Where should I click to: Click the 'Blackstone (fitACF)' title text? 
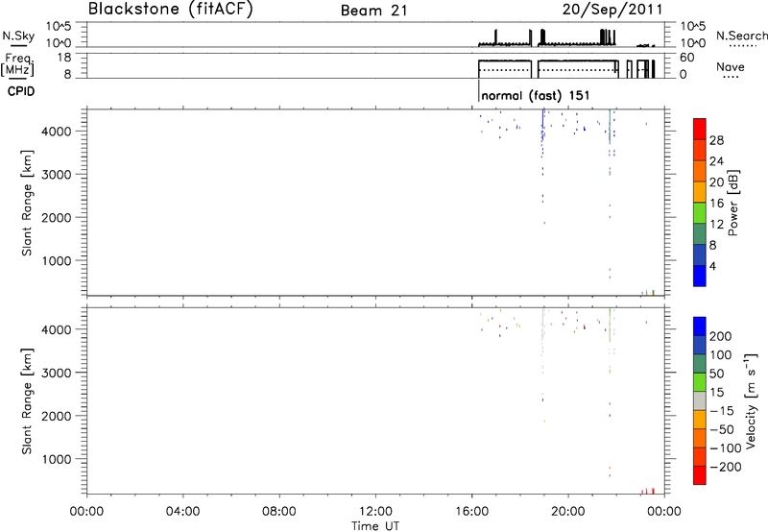point(171,9)
